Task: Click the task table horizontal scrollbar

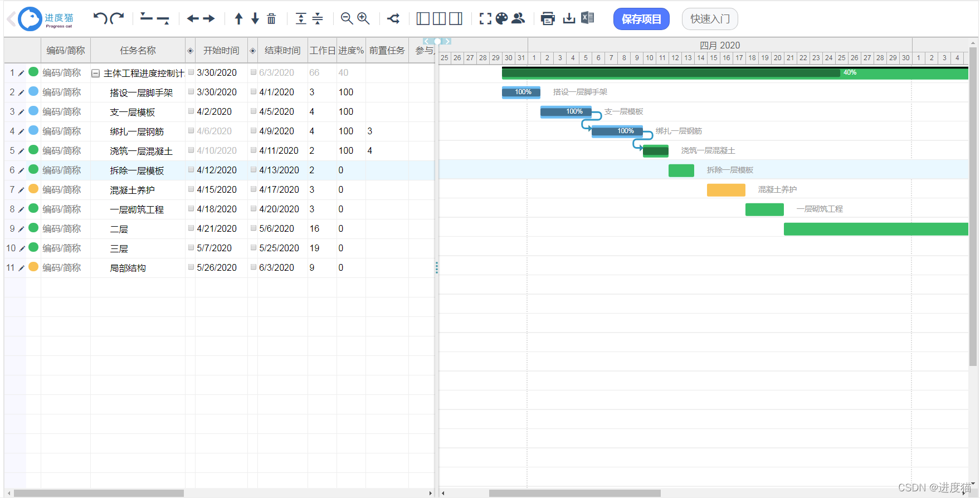Action: [99, 493]
